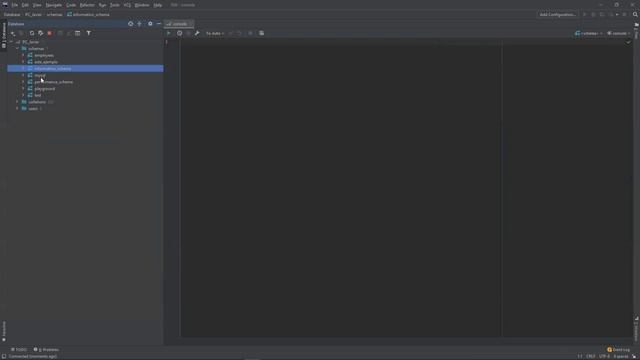This screenshot has height=360, width=640.
Task: Select the information_schema row
Action: coord(85,69)
